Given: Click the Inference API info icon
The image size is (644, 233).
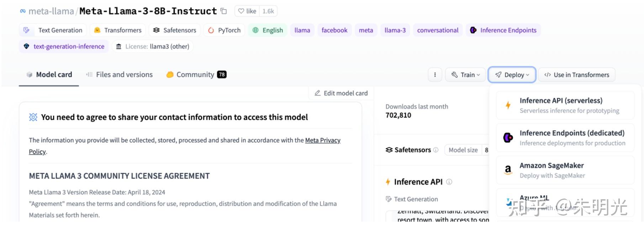Looking at the screenshot, I should pos(449,182).
